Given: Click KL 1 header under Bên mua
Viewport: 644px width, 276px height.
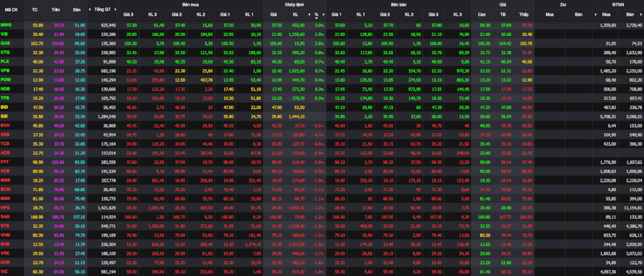Looking at the screenshot, I should pos(249,14).
